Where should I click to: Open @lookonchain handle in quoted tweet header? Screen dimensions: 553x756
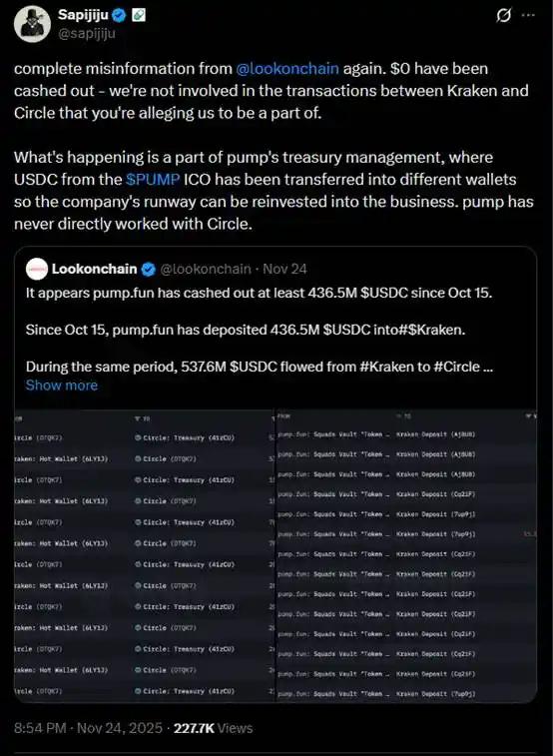(x=206, y=269)
